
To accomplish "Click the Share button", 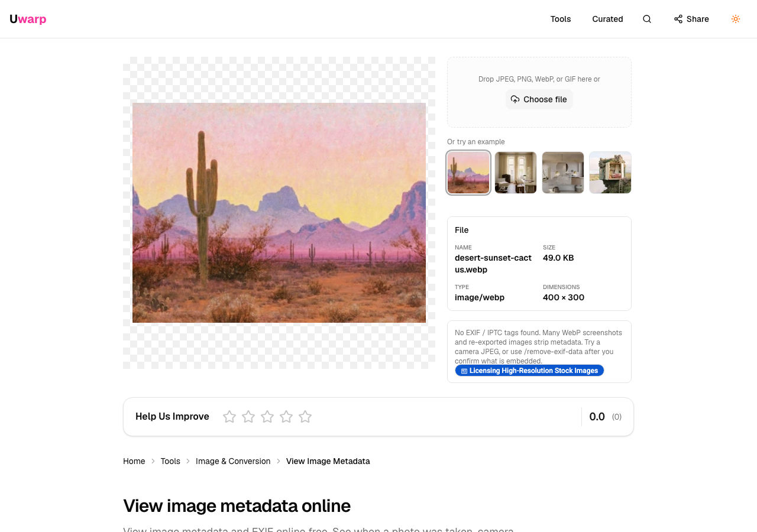I will point(691,19).
